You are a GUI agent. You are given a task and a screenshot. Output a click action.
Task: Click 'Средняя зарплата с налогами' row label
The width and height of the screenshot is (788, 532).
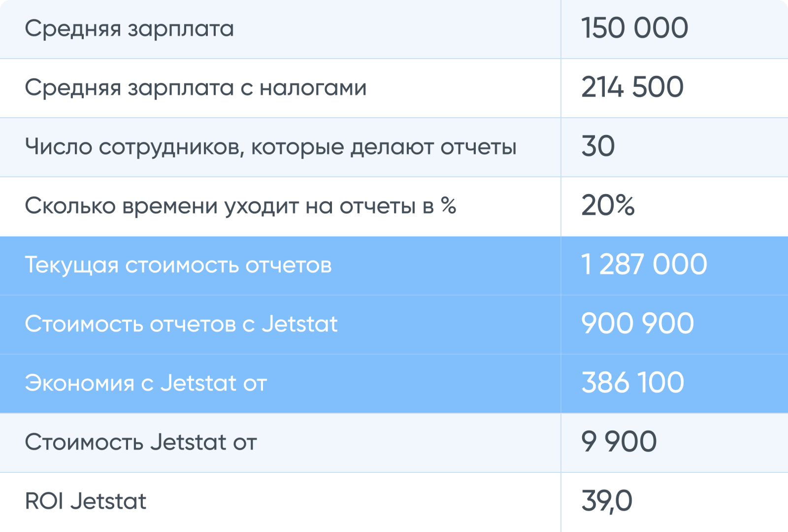pos(196,88)
